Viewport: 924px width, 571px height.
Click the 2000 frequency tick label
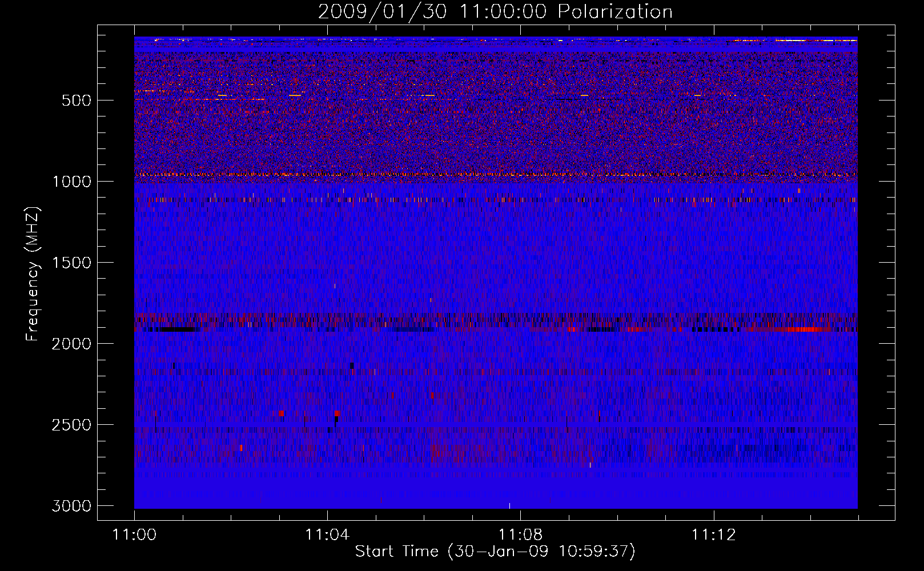[71, 344]
